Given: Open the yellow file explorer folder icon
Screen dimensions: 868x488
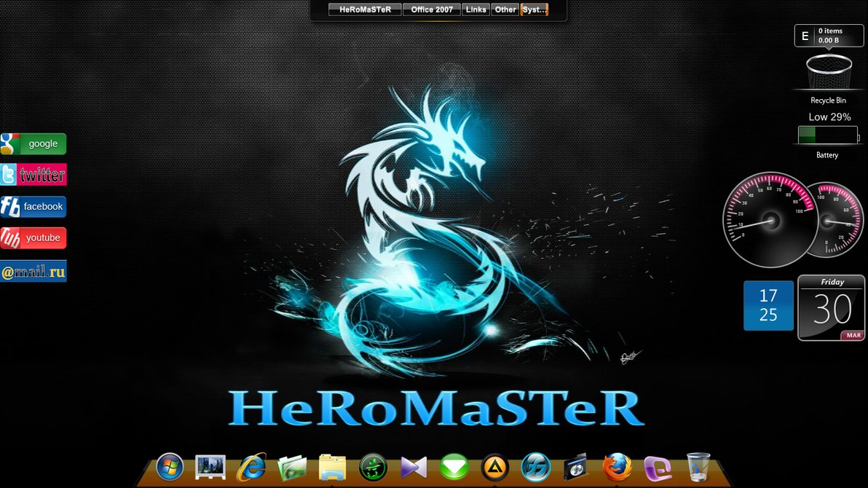Looking at the screenshot, I should (332, 467).
